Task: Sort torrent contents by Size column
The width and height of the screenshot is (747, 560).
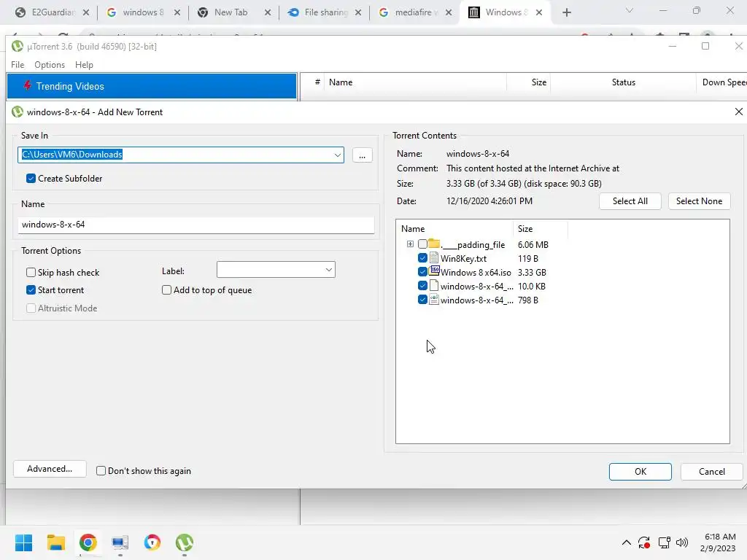Action: 540,228
